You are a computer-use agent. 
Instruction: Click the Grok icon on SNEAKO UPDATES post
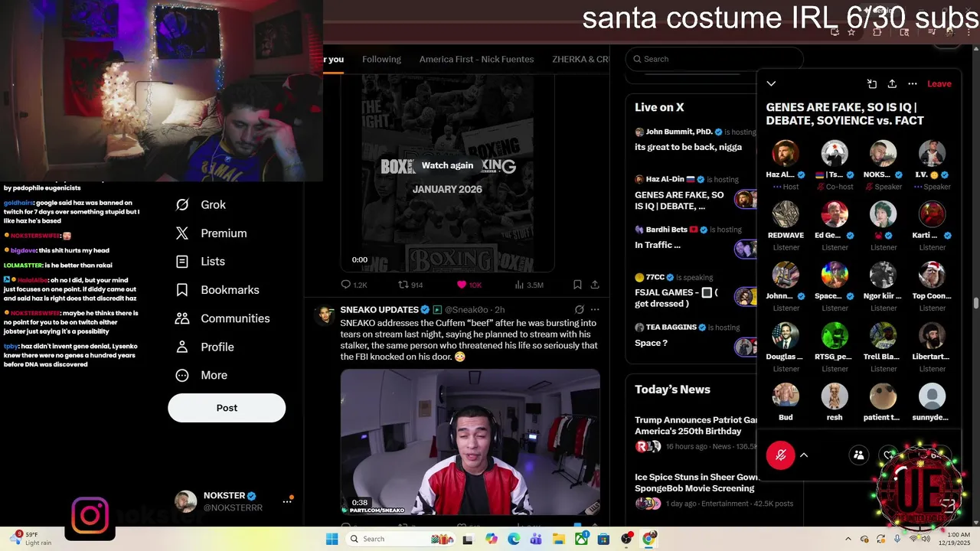coord(579,310)
